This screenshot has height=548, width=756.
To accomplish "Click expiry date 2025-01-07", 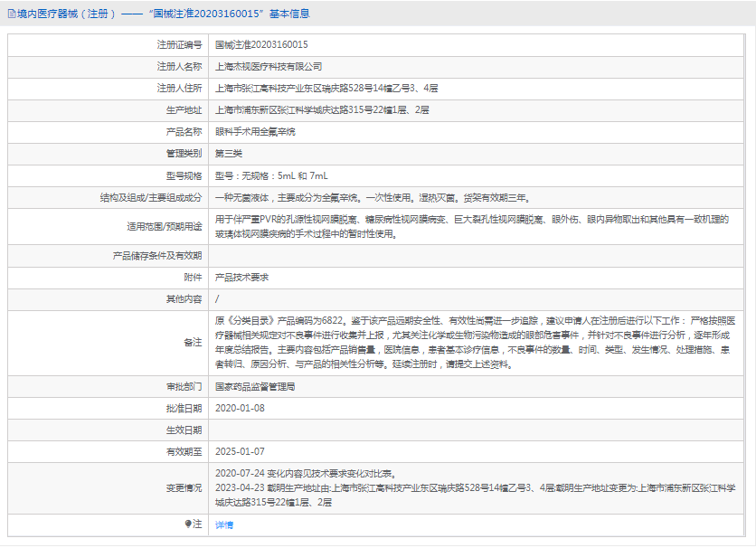I will pyautogui.click(x=240, y=451).
